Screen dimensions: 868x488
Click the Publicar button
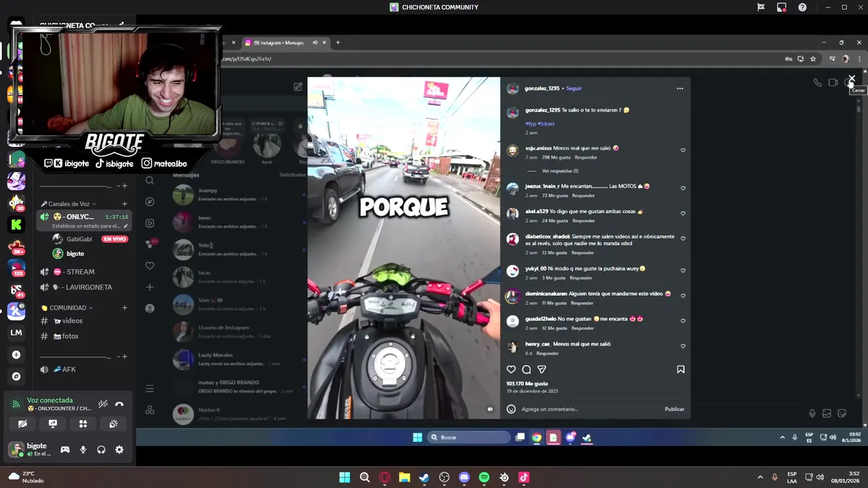[674, 409]
